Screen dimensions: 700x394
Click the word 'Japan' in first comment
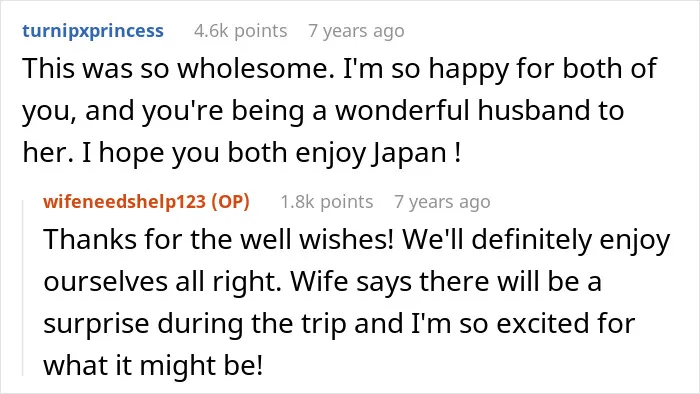tap(410, 153)
